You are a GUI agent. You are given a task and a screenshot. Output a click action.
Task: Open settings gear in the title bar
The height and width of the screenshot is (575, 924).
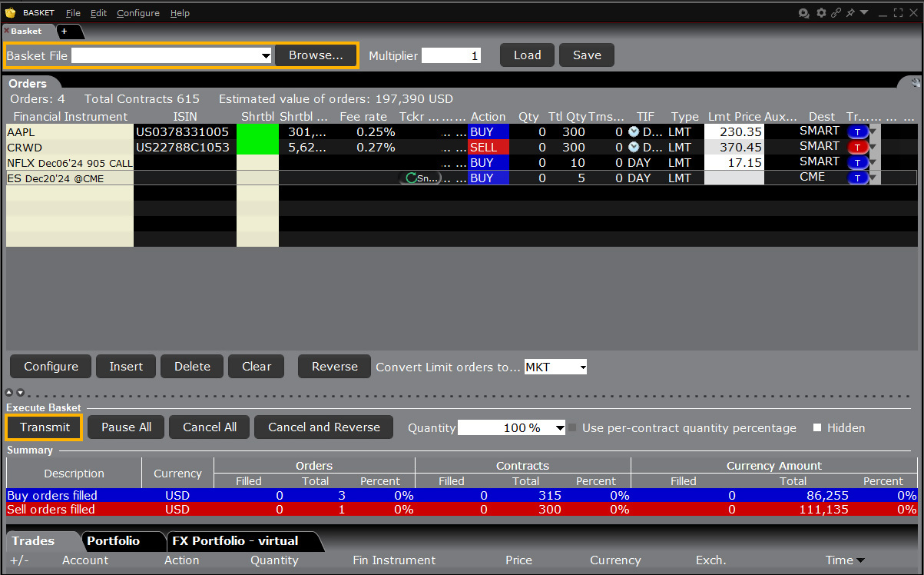click(x=821, y=13)
